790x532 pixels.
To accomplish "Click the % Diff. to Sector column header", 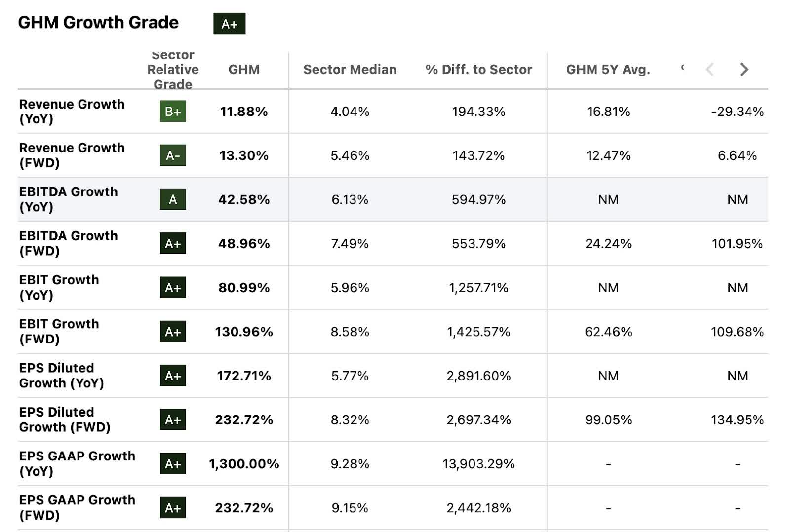I will pyautogui.click(x=478, y=70).
